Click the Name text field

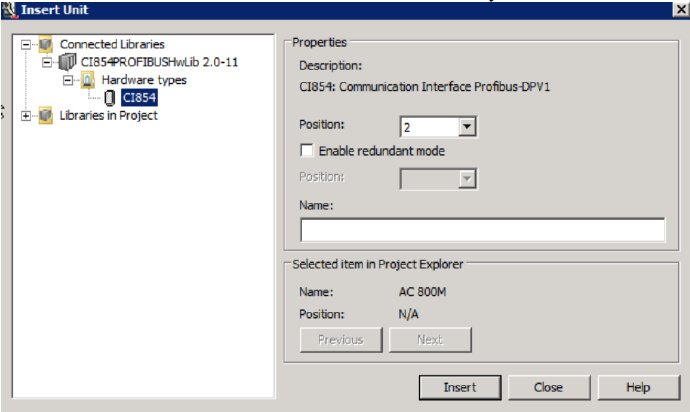(482, 230)
